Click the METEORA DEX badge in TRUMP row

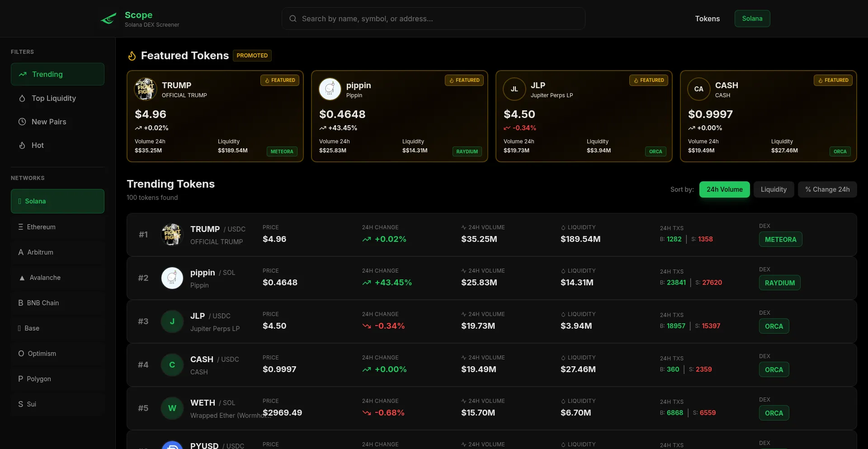pyautogui.click(x=780, y=240)
